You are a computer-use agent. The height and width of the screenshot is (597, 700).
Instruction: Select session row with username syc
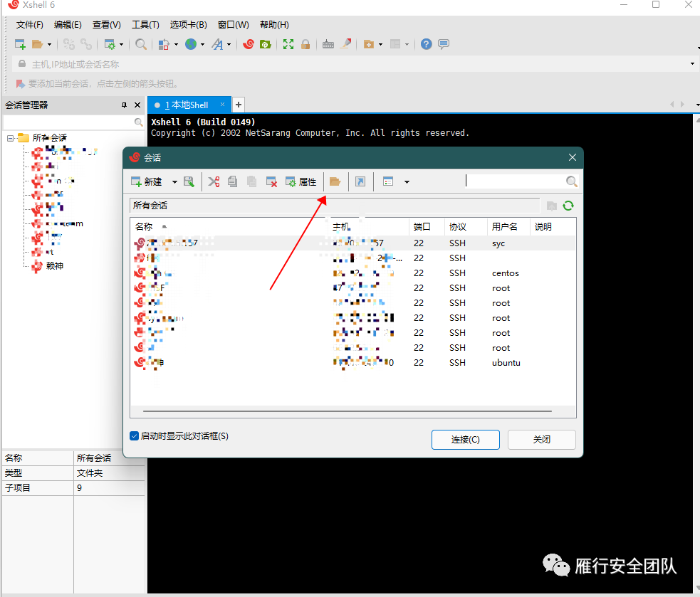tap(352, 243)
